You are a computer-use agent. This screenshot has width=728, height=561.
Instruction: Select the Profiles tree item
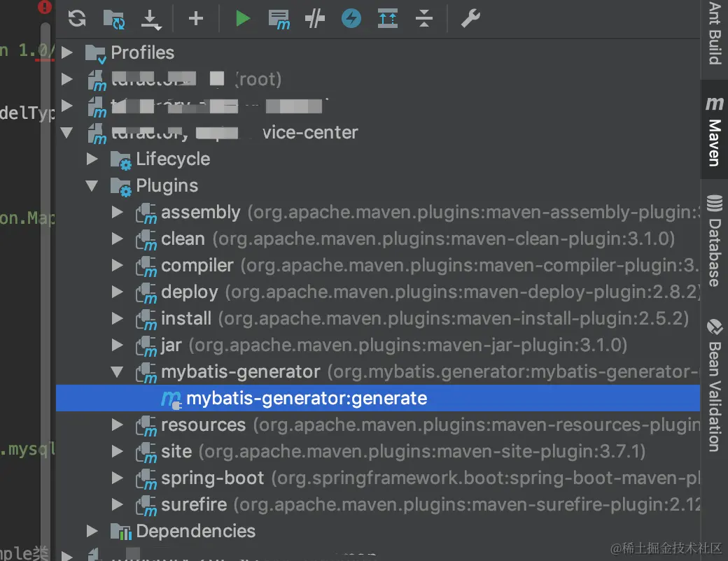point(378,52)
